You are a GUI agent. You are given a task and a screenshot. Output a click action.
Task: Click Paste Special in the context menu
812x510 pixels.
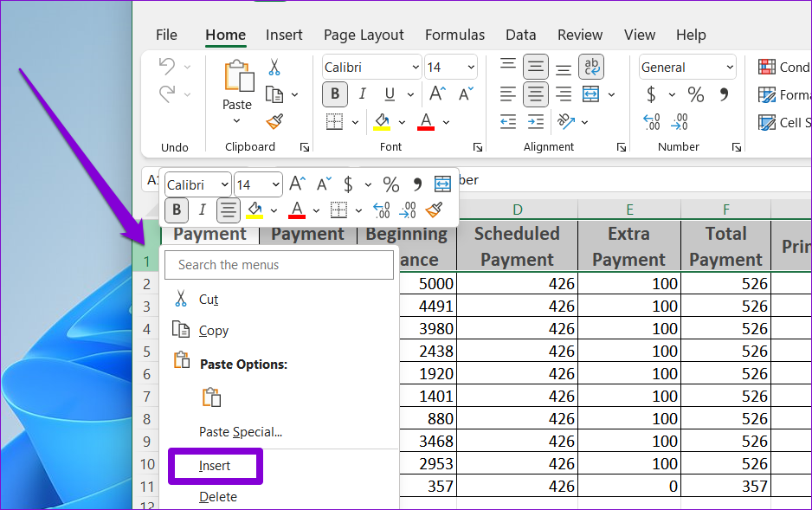point(241,431)
